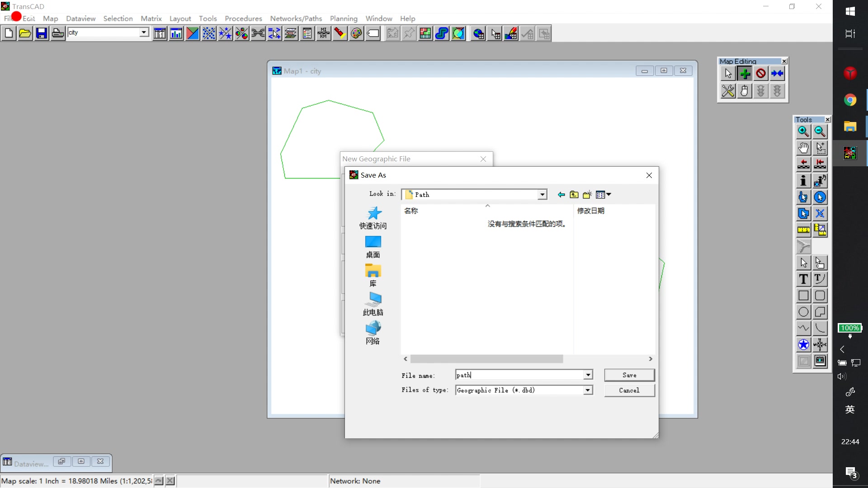Click the Info tool in Tools palette
Viewport: 868px width, 488px height.
tap(803, 181)
